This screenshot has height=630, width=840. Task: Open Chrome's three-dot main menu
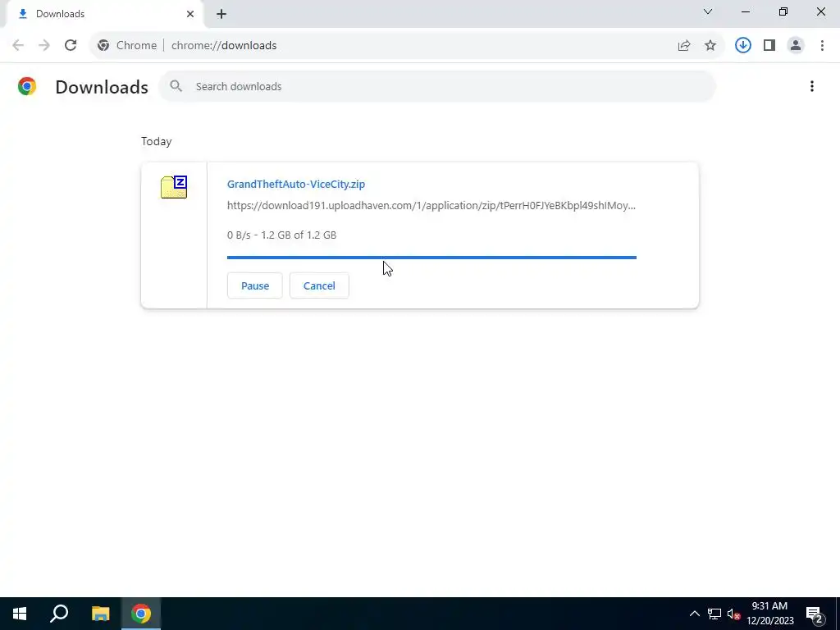click(822, 46)
